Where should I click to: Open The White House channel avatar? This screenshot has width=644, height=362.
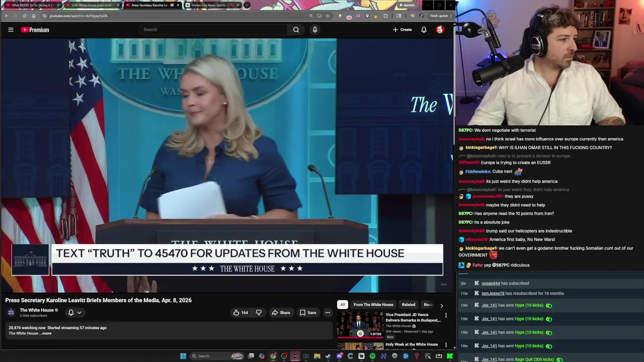click(11, 312)
